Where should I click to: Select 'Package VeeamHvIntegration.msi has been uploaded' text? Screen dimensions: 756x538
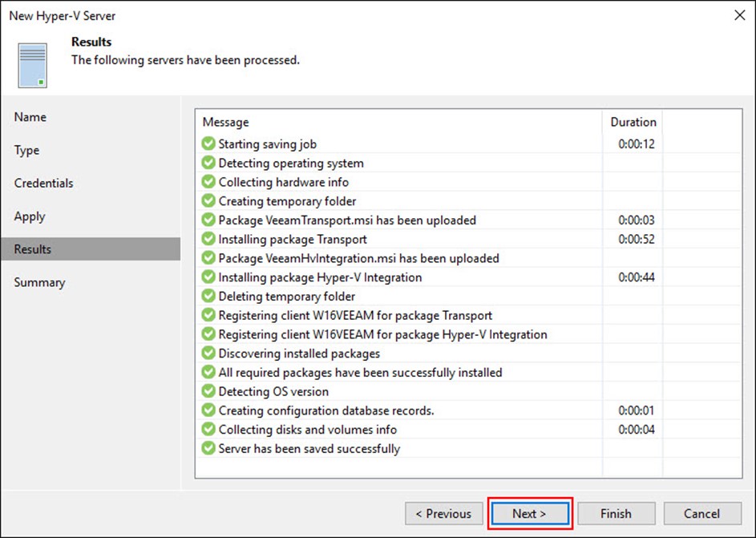[x=358, y=258]
